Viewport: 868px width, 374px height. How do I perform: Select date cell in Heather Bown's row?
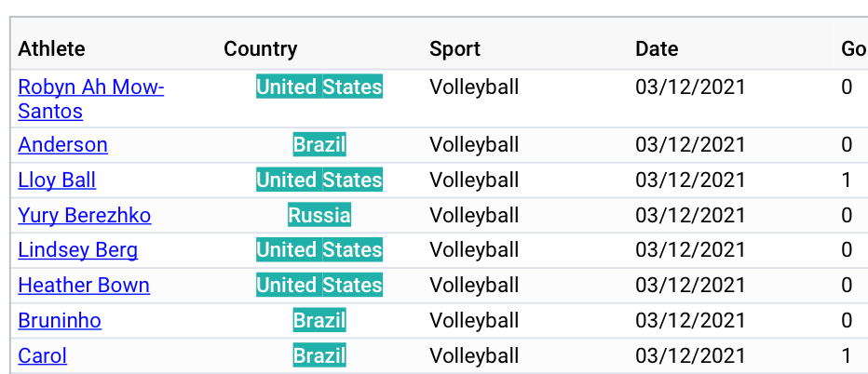690,286
